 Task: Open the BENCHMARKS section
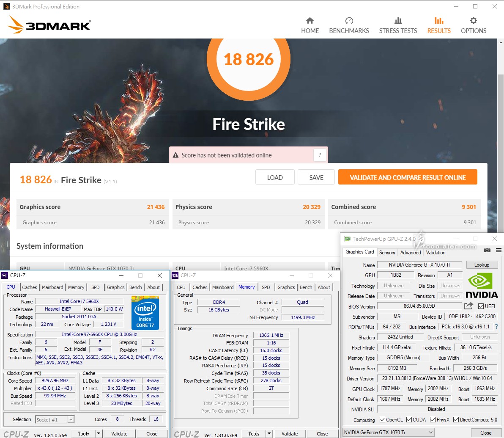point(349,25)
